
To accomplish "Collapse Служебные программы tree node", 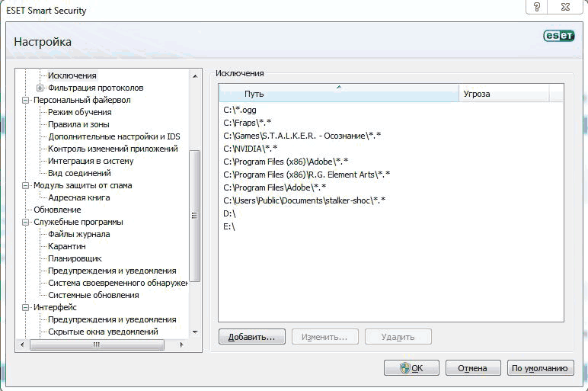I will tap(25, 222).
